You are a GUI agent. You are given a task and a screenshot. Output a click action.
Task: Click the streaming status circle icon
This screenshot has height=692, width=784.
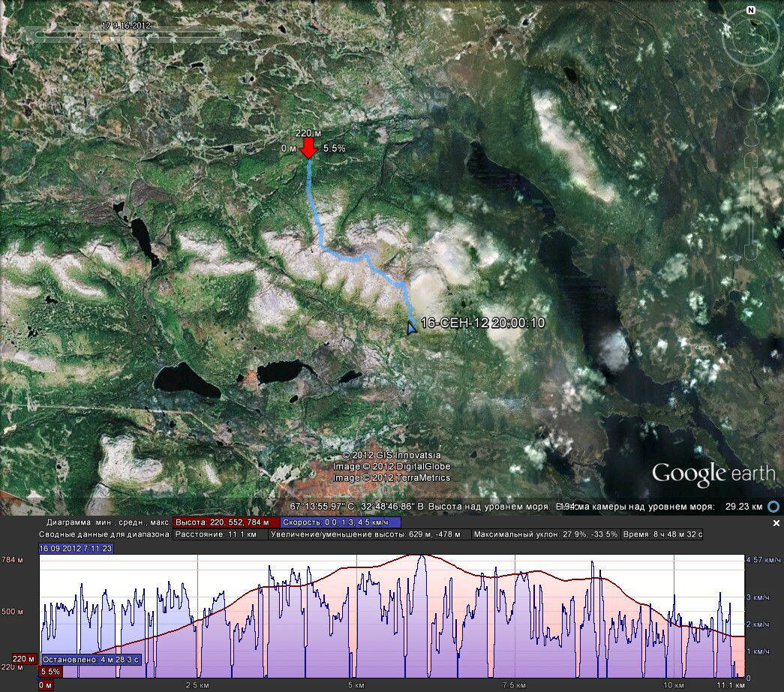tap(773, 507)
